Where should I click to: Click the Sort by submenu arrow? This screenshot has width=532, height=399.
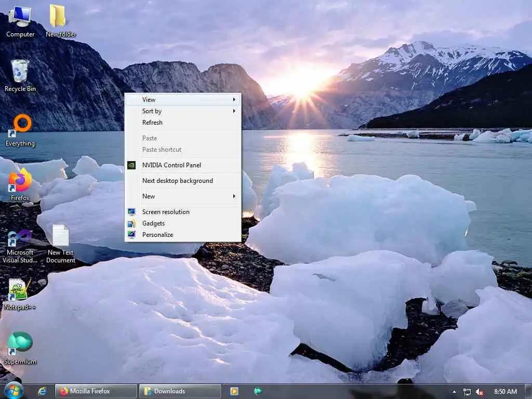[234, 111]
